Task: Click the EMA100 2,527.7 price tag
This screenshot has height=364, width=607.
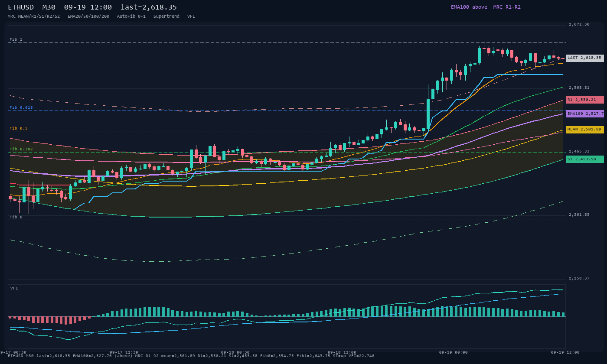Action: [585, 114]
